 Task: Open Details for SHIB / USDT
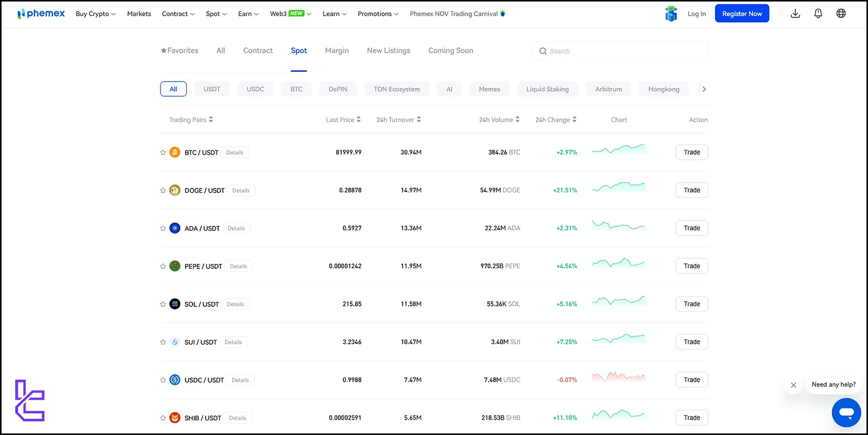(238, 418)
